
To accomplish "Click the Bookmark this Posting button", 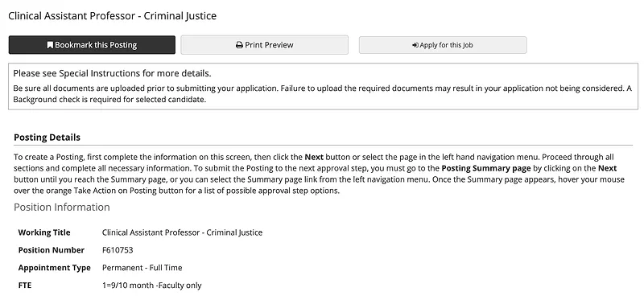I will pyautogui.click(x=92, y=45).
